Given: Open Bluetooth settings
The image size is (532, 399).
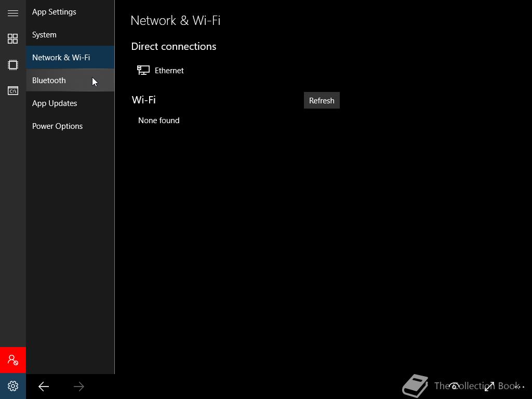Looking at the screenshot, I should coord(70,80).
